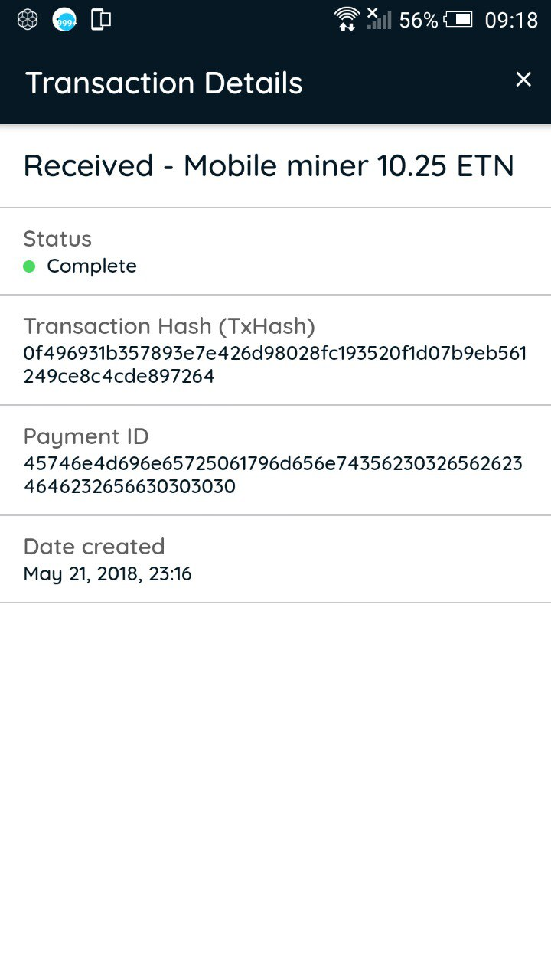The height and width of the screenshot is (980, 551).
Task: Tap the Payment ID label
Action: tap(86, 436)
